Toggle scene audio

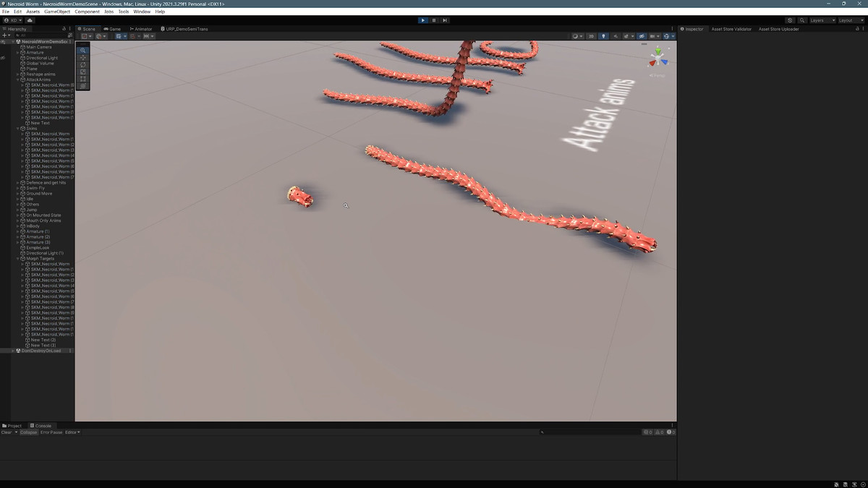coord(616,36)
